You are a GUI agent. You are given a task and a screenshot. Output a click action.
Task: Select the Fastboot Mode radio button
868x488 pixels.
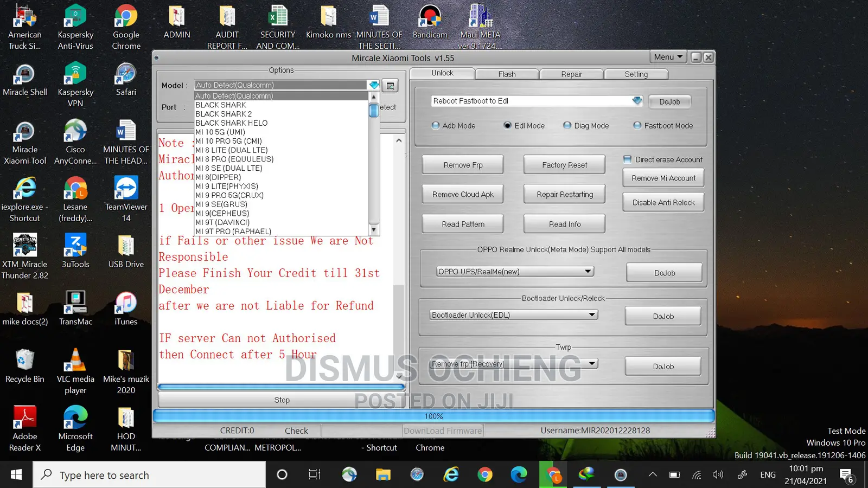click(x=637, y=126)
